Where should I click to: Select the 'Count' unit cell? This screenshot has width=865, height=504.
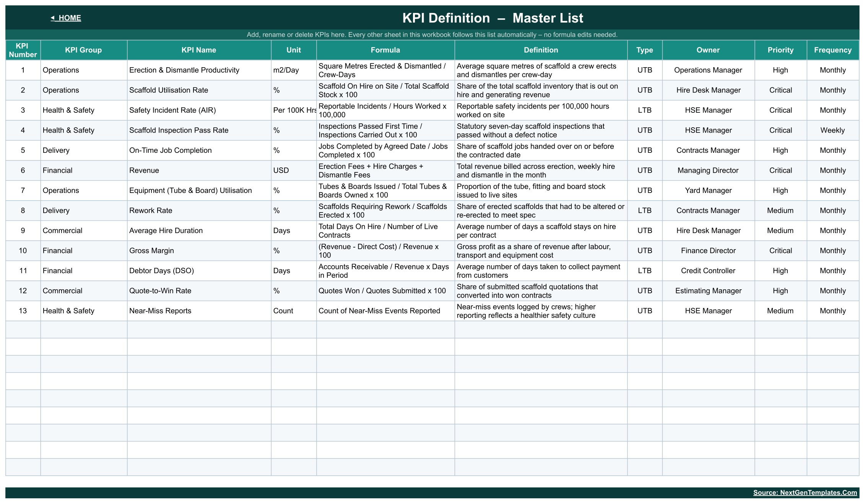tap(294, 311)
